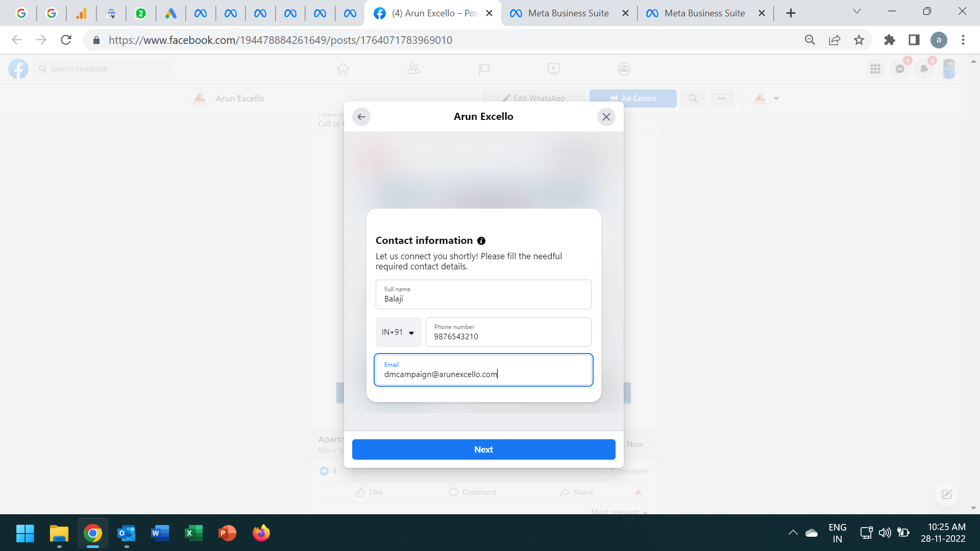Reload the page
The width and height of the screenshot is (980, 551).
click(x=66, y=40)
